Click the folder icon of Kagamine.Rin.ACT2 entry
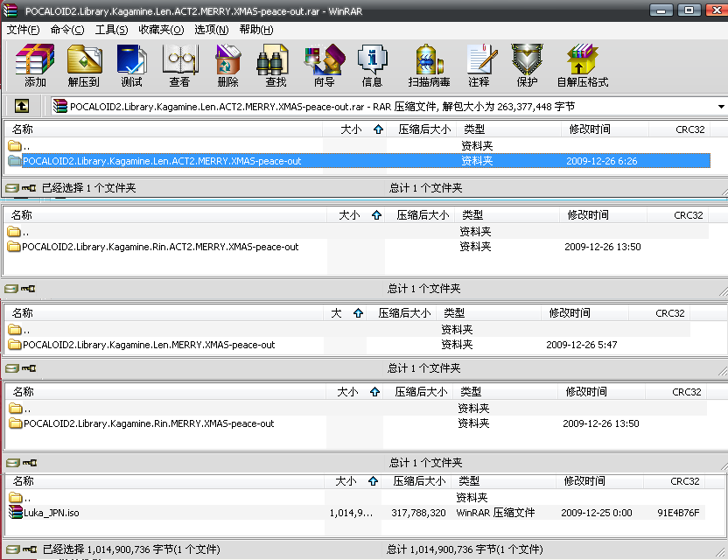Screen dimensions: 728x560 pos(14,247)
